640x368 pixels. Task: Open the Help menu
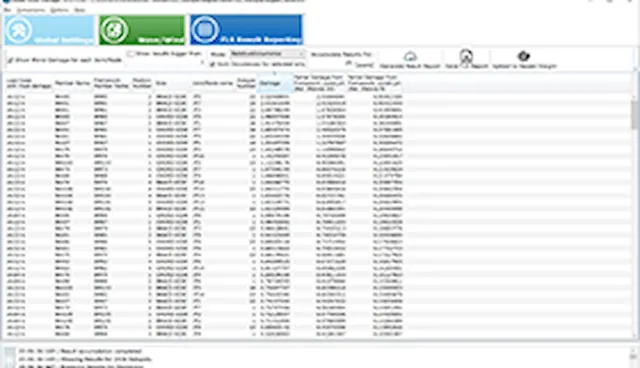pos(80,10)
